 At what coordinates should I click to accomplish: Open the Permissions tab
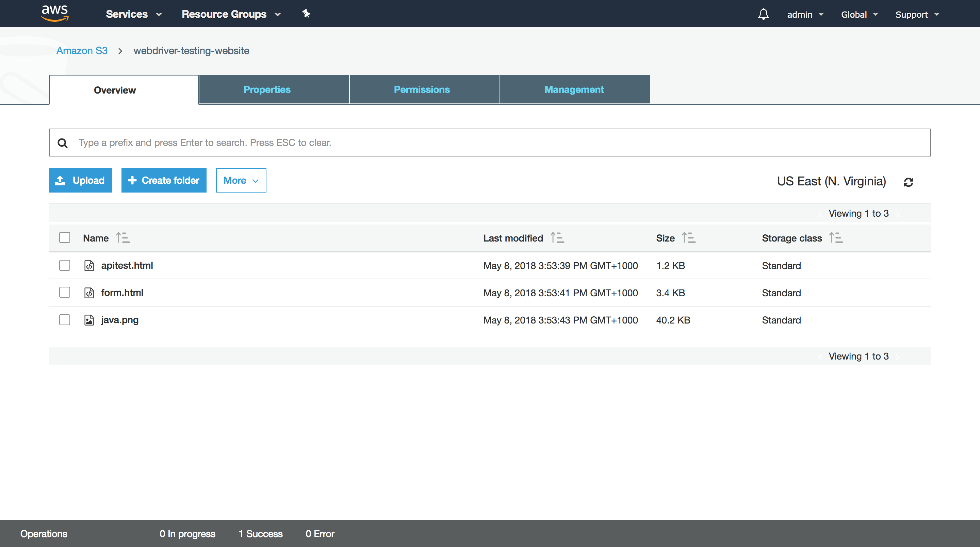[x=422, y=89]
